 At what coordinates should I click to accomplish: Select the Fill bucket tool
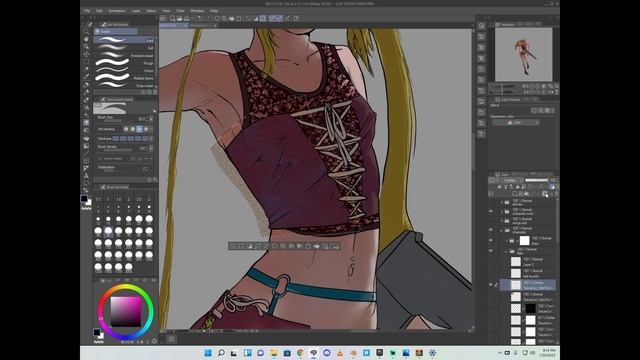[86, 138]
